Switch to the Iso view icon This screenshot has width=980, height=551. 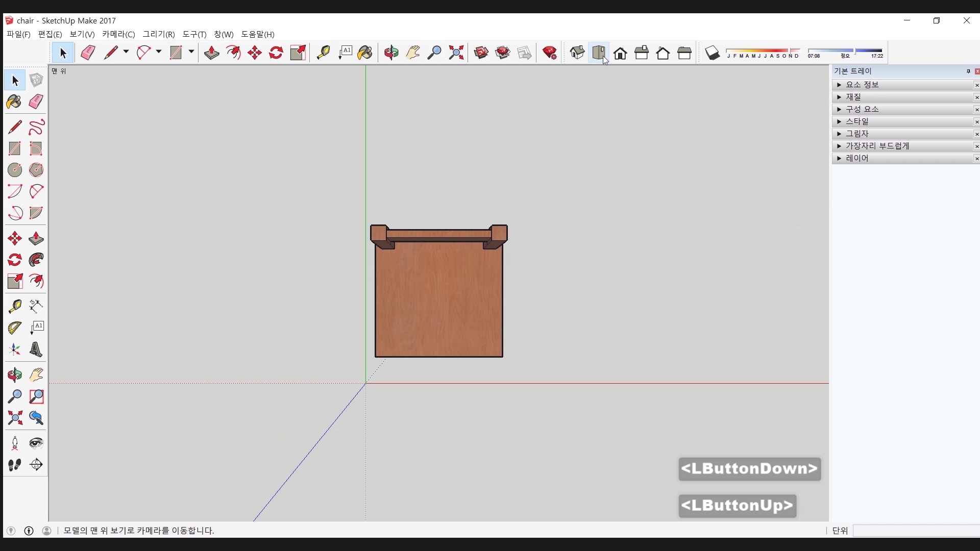click(x=577, y=53)
